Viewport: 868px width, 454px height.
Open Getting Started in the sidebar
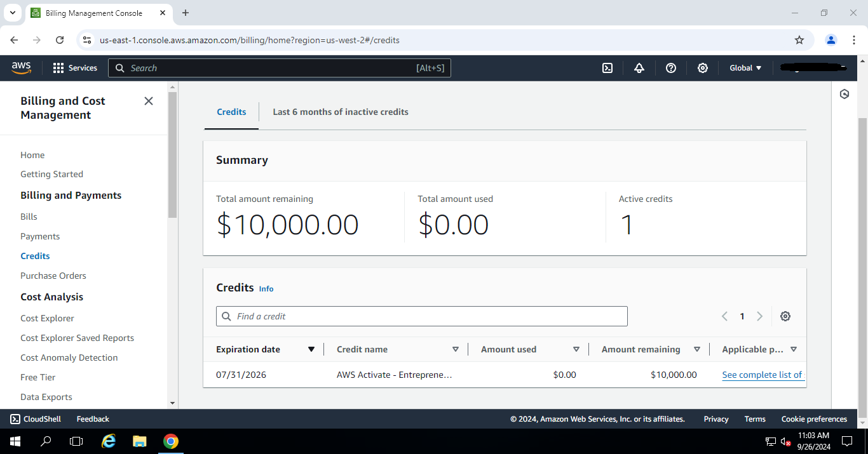pos(51,174)
